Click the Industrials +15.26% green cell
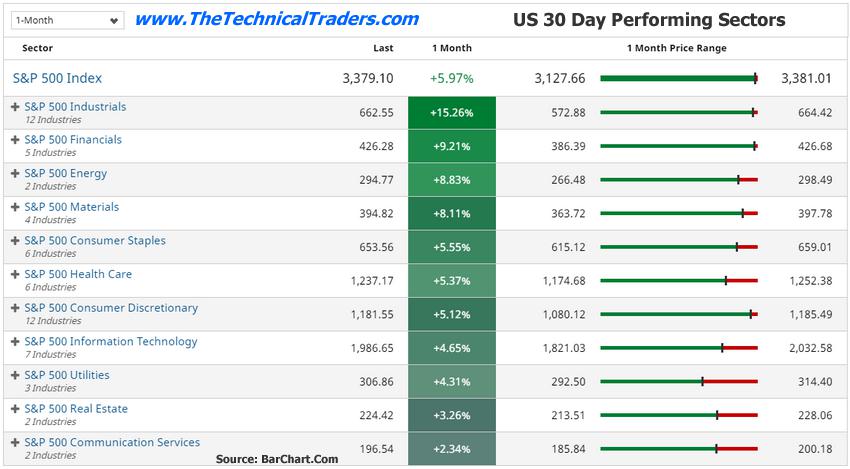Image resolution: width=850 pixels, height=469 pixels. tap(452, 113)
